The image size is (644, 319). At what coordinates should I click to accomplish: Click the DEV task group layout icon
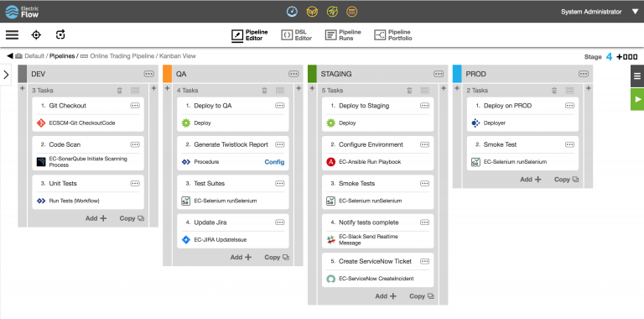point(135,91)
